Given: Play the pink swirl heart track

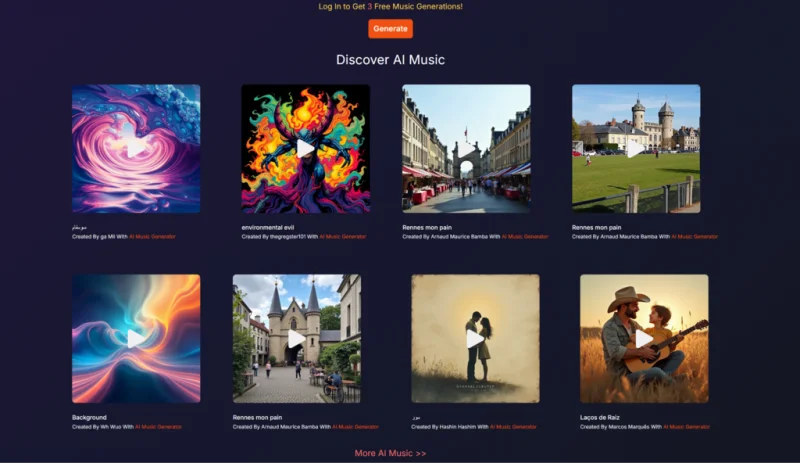Looking at the screenshot, I should tap(136, 148).
